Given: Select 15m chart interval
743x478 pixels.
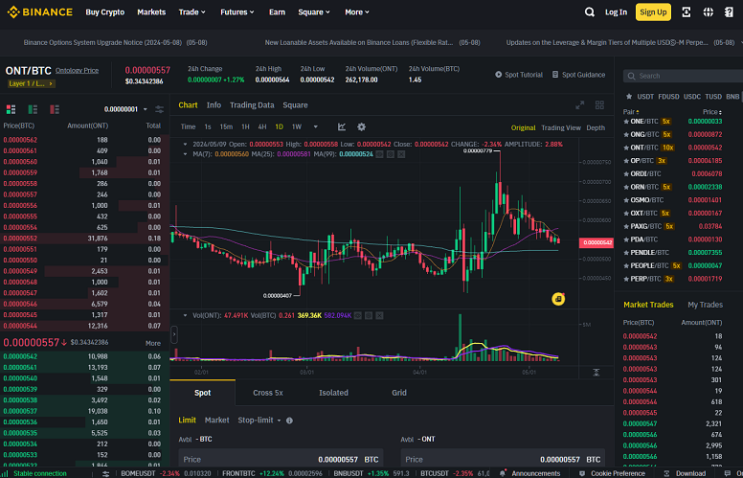Looking at the screenshot, I should [226, 127].
